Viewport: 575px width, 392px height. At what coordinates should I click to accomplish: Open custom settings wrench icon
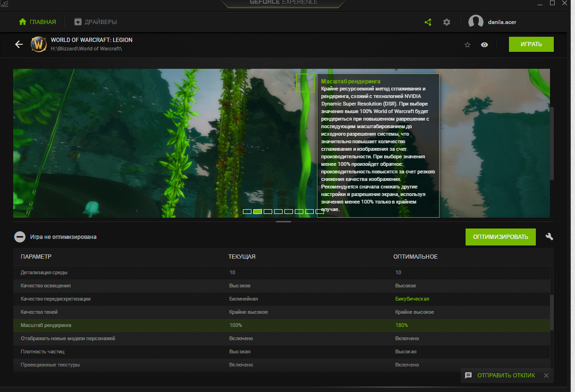coord(549,237)
